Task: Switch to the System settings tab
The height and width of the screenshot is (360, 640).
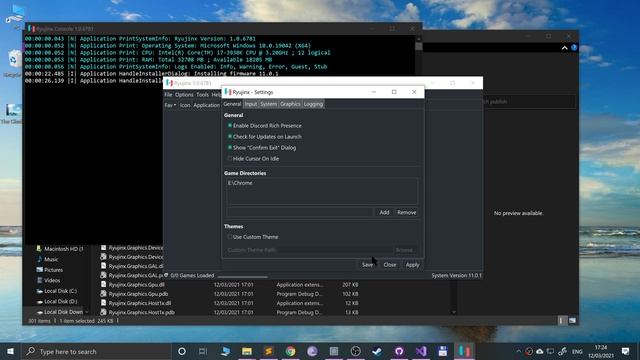Action: click(268, 104)
